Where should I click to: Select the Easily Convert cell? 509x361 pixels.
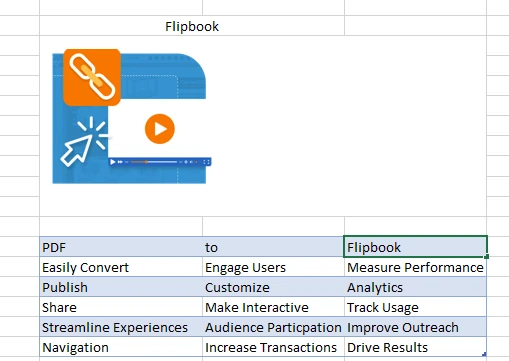[x=121, y=267]
